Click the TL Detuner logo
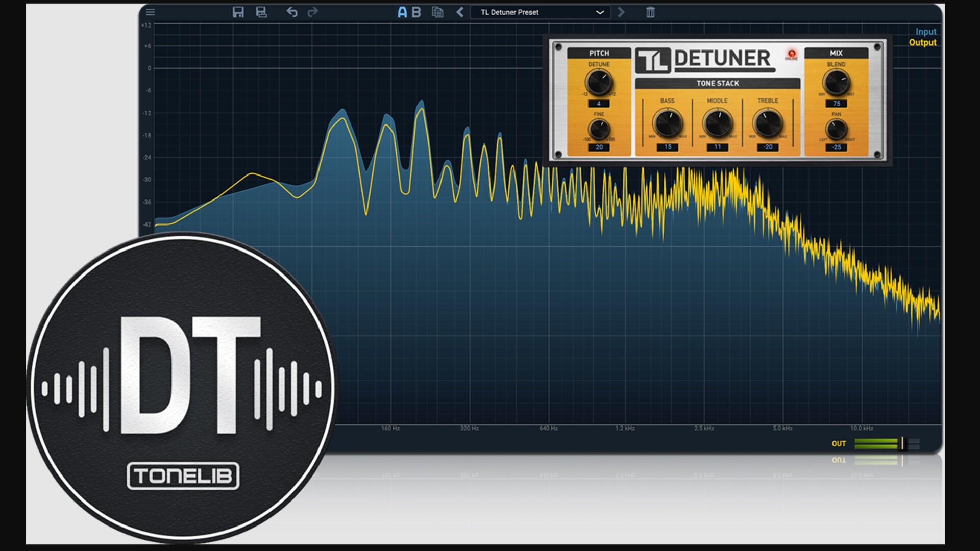The height and width of the screenshot is (551, 980). [x=705, y=60]
